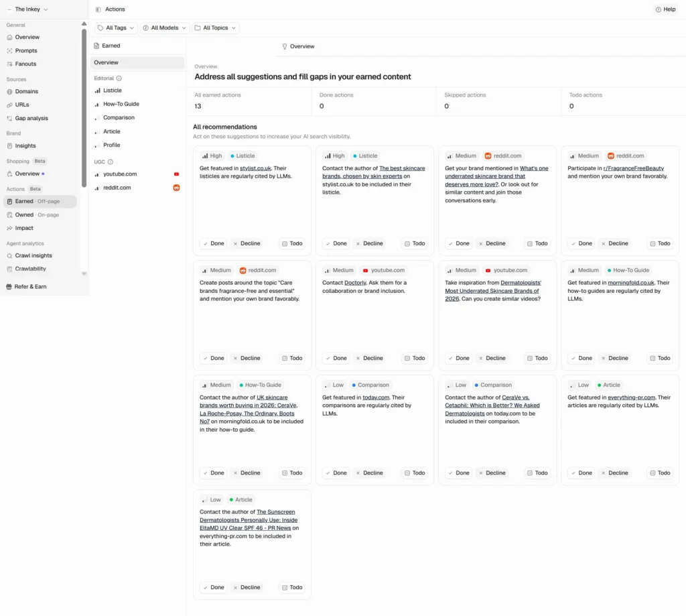
Task: Click the Refer & Earn gift icon
Action: pyautogui.click(x=9, y=287)
